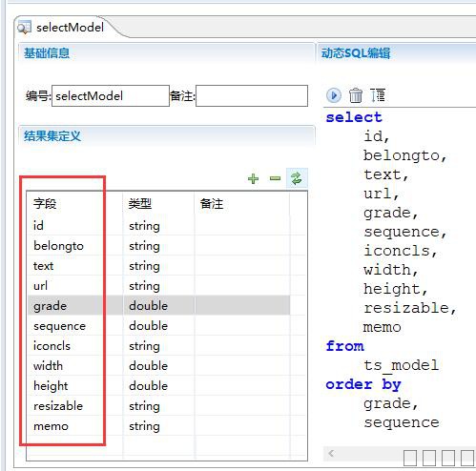Focus the 备注 text box
The height and width of the screenshot is (471, 476).
coord(252,95)
